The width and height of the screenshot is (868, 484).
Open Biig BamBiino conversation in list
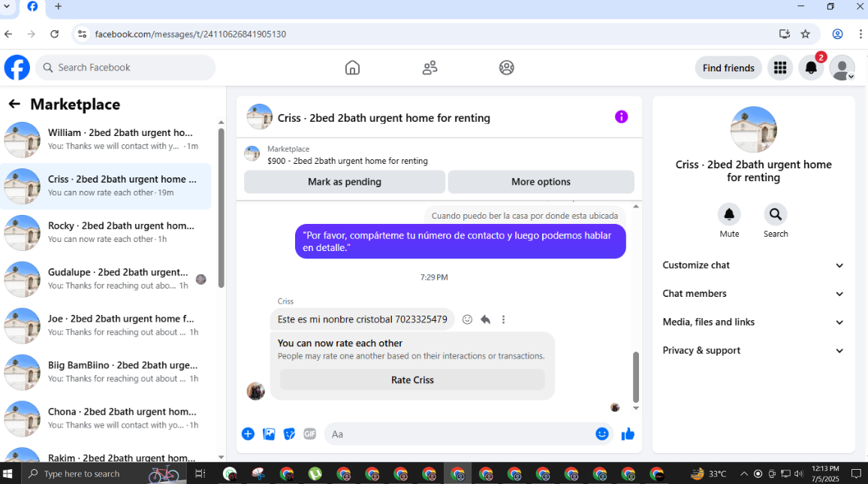coord(107,372)
